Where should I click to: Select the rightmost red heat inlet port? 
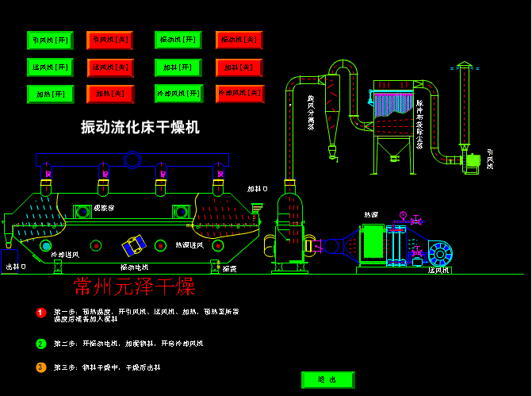[218, 245]
